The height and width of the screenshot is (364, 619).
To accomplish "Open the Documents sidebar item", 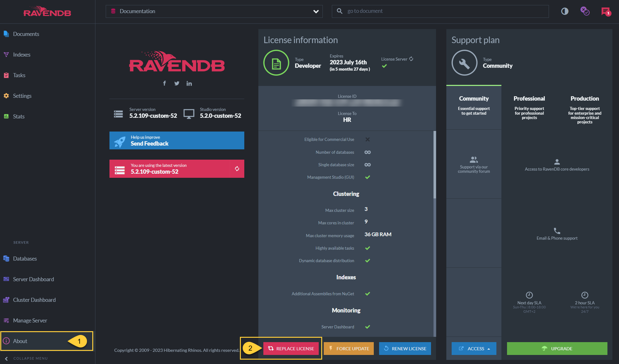I will [26, 34].
